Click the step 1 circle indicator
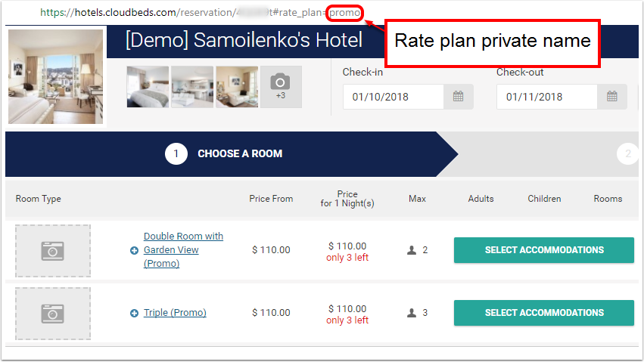This screenshot has width=644, height=362. tap(176, 153)
